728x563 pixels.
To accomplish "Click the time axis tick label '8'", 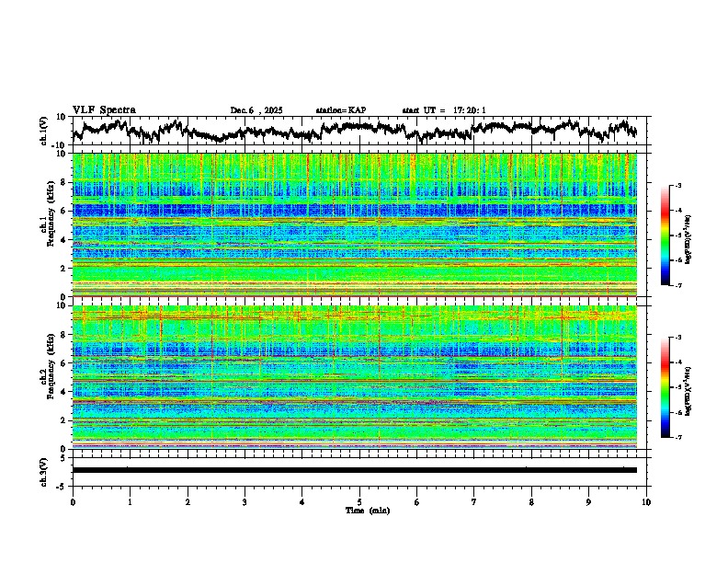I will point(531,502).
